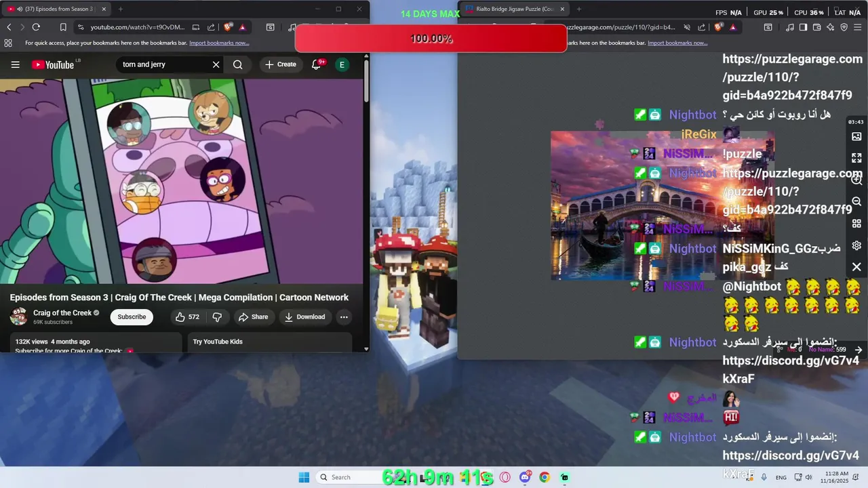Click the Rialto Bridge preview image
Image resolution: width=868 pixels, height=488 pixels.
click(x=663, y=205)
